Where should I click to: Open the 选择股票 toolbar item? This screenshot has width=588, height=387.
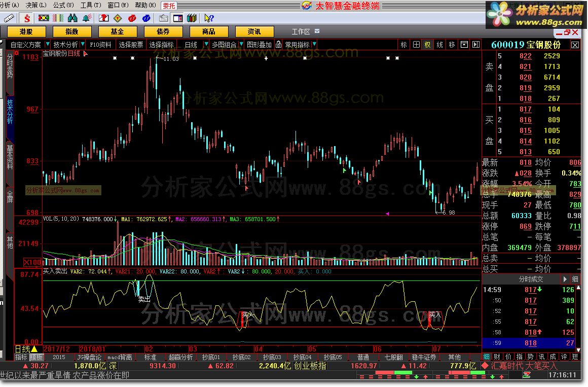(x=131, y=45)
